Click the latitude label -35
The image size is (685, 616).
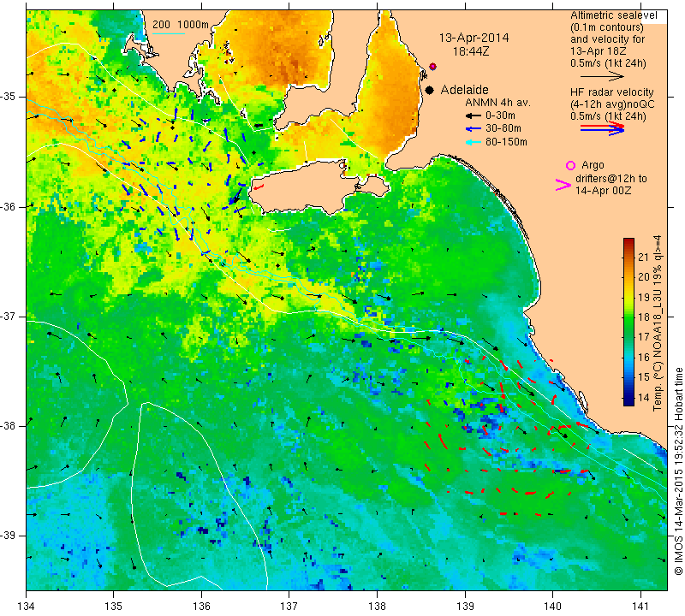coord(10,97)
